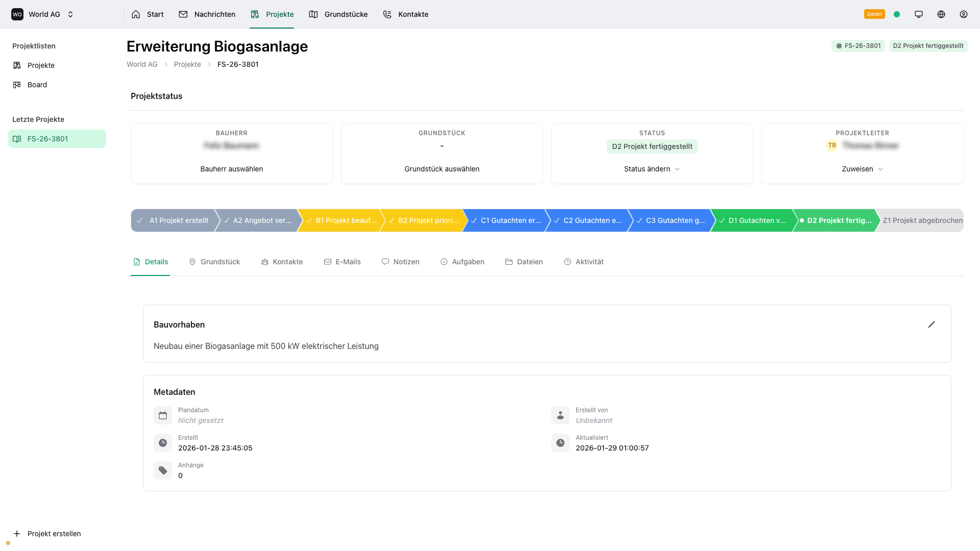Click the edit pencil on the Bauvorhaben card

[x=932, y=324]
